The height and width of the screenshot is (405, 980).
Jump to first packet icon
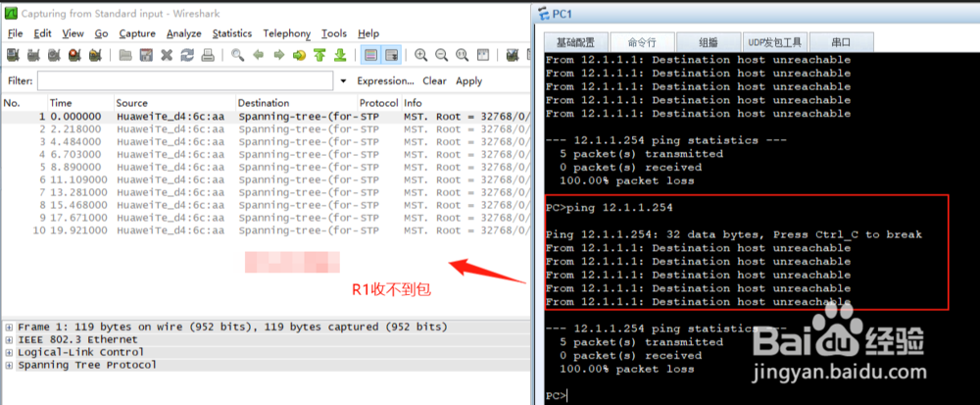320,55
